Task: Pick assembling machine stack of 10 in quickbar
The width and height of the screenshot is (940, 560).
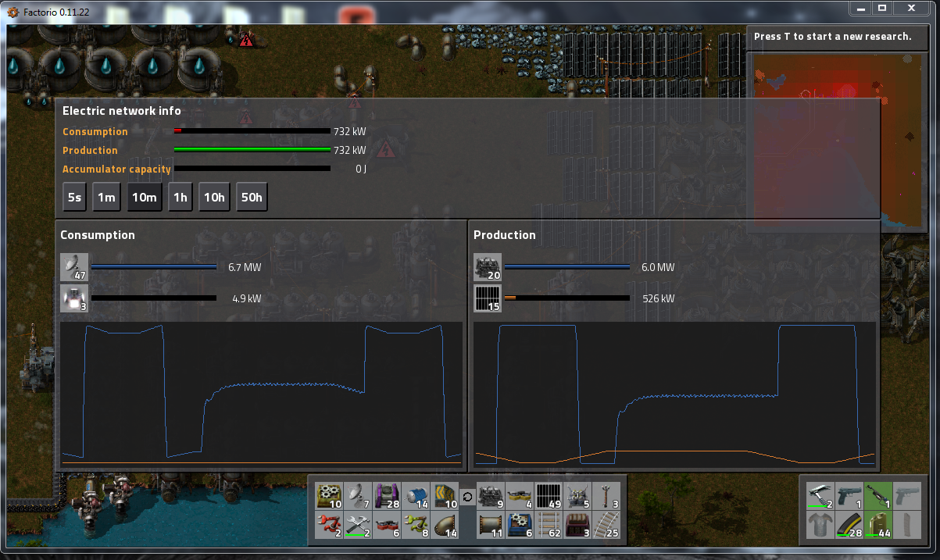Action: [x=329, y=495]
